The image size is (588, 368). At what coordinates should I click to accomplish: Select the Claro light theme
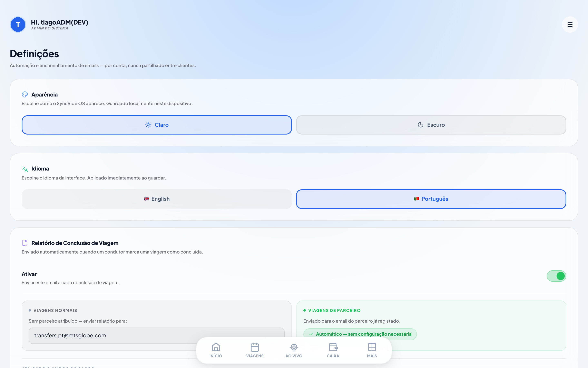pyautogui.click(x=157, y=125)
